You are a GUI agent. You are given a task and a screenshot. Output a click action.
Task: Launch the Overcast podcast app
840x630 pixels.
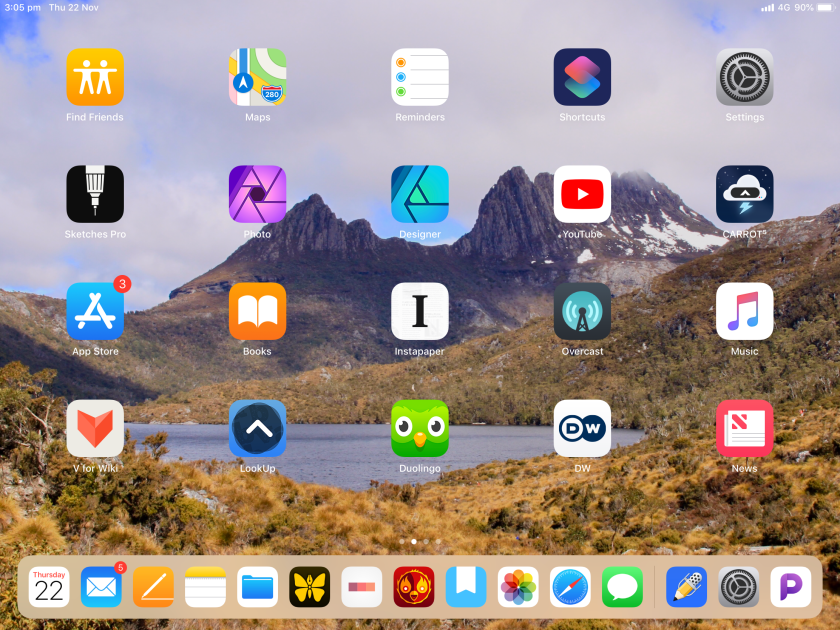click(x=582, y=311)
